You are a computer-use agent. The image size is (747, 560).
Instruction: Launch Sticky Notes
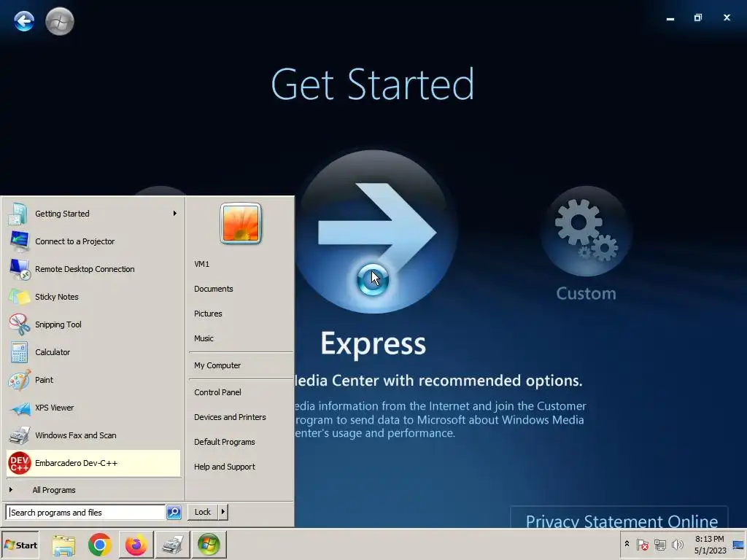[93, 297]
